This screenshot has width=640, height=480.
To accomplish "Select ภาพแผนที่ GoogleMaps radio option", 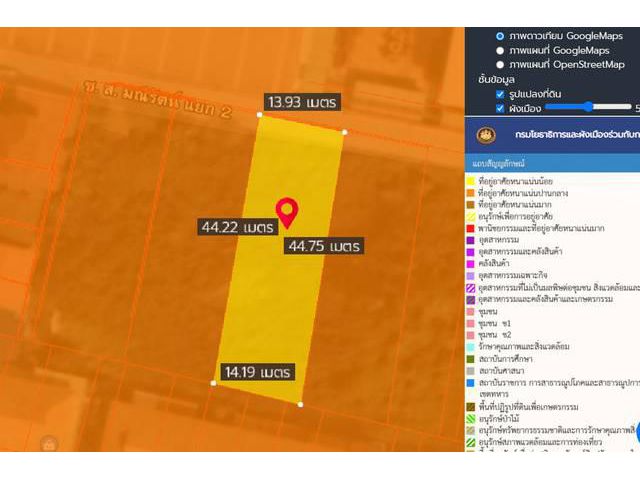I will [500, 50].
